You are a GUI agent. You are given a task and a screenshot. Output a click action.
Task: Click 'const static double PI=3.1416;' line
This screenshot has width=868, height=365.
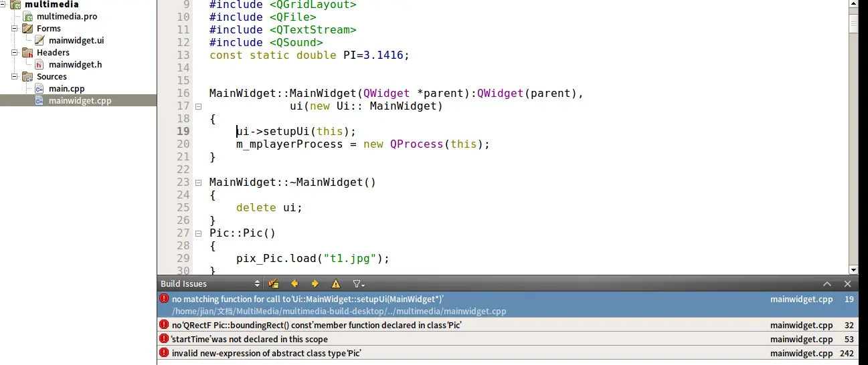pyautogui.click(x=309, y=55)
